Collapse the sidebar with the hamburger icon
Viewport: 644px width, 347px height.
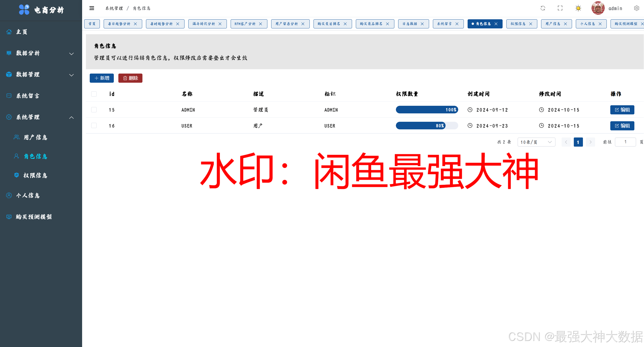[x=91, y=8]
